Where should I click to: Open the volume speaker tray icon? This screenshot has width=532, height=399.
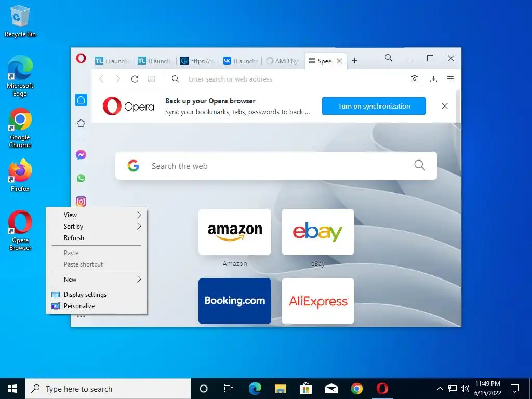pos(465,389)
